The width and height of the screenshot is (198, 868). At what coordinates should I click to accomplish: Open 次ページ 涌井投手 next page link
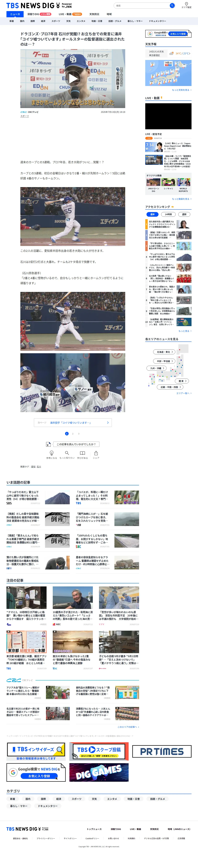click(x=73, y=423)
